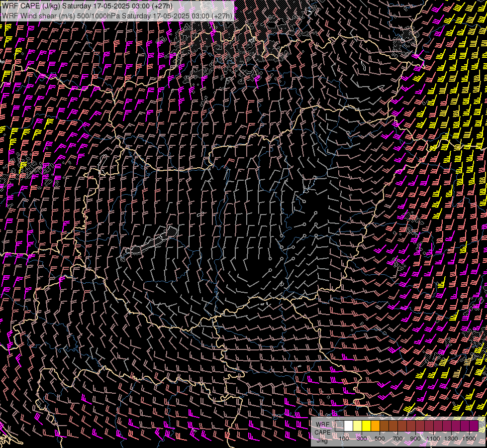Select the white CAPE legend swatch
The width and height of the screenshot is (487, 448).
pos(349,426)
